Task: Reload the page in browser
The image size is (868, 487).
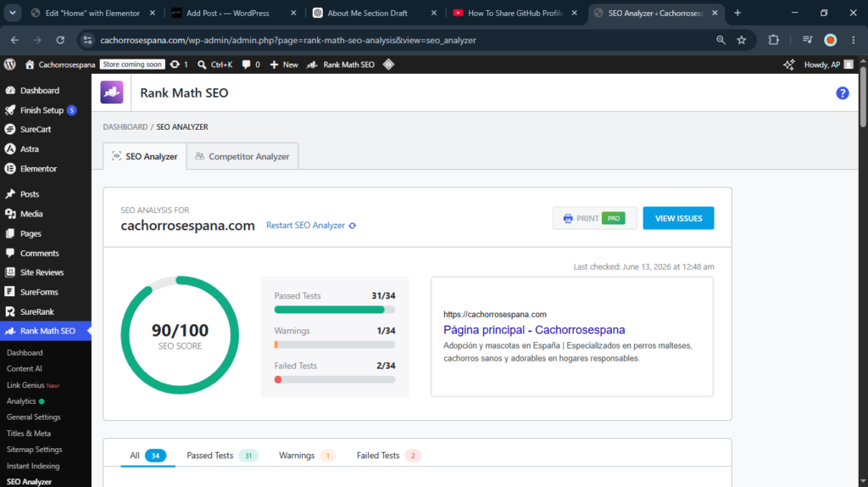Action: point(60,40)
